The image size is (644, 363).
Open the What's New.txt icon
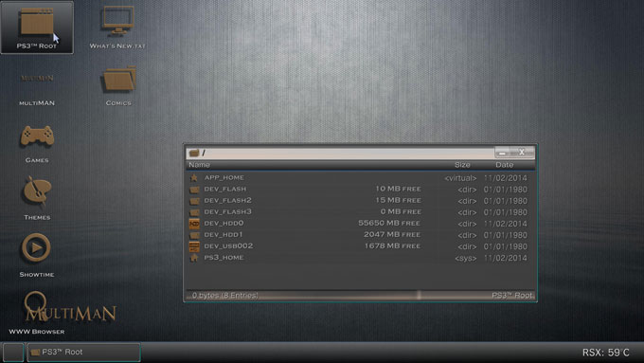click(x=117, y=27)
